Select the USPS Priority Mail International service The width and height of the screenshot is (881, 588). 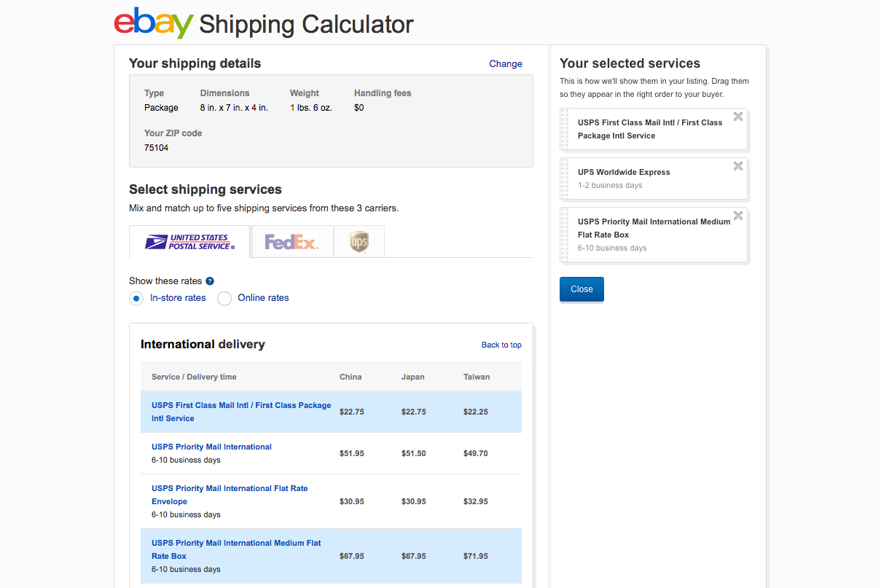211,447
